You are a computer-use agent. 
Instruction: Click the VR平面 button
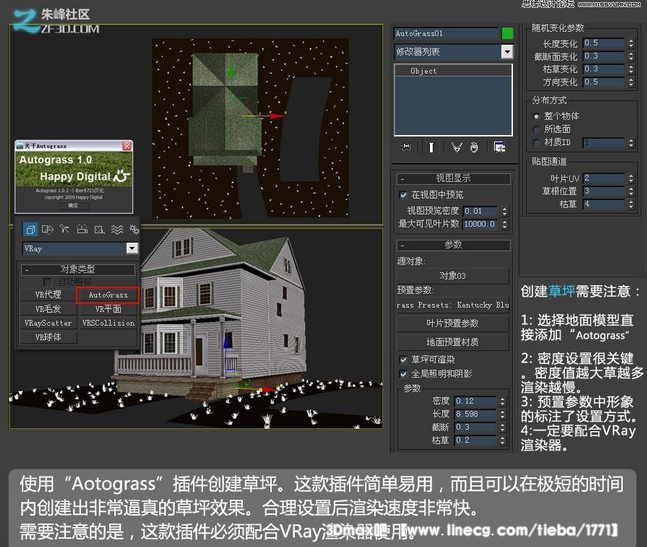[108, 309]
